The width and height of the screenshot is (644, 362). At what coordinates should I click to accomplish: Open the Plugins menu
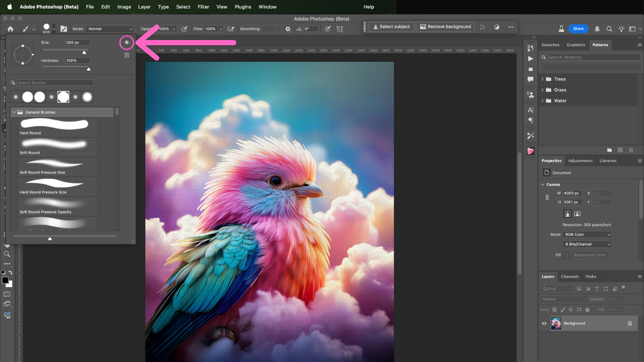[x=243, y=7]
